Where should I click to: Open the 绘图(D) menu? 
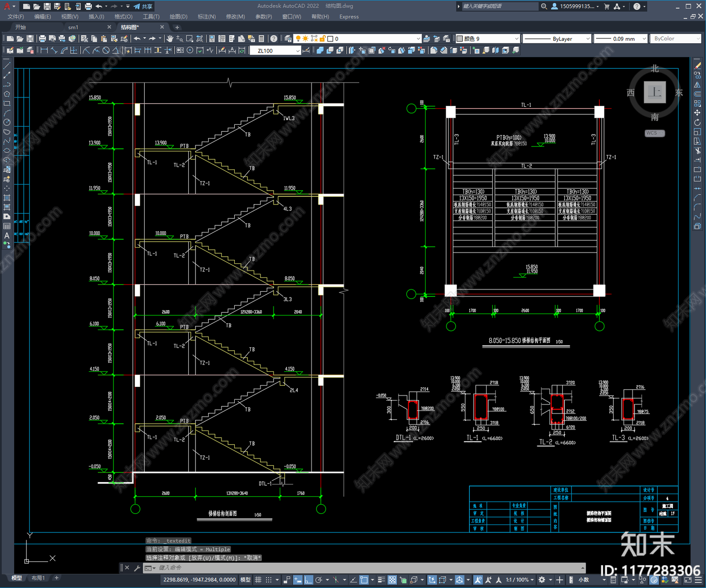point(179,17)
